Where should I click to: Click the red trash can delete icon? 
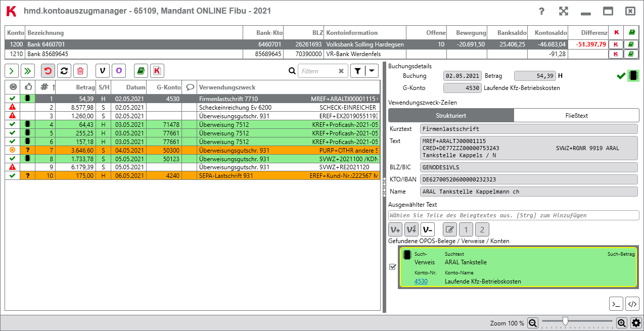[x=80, y=71]
